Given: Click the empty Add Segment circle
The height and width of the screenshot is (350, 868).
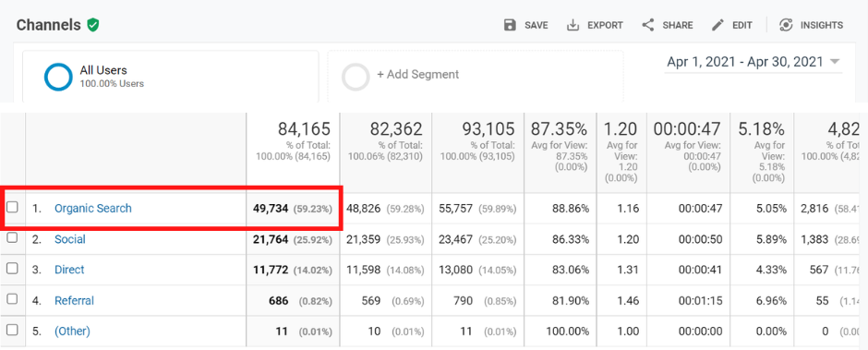Looking at the screenshot, I should [356, 77].
